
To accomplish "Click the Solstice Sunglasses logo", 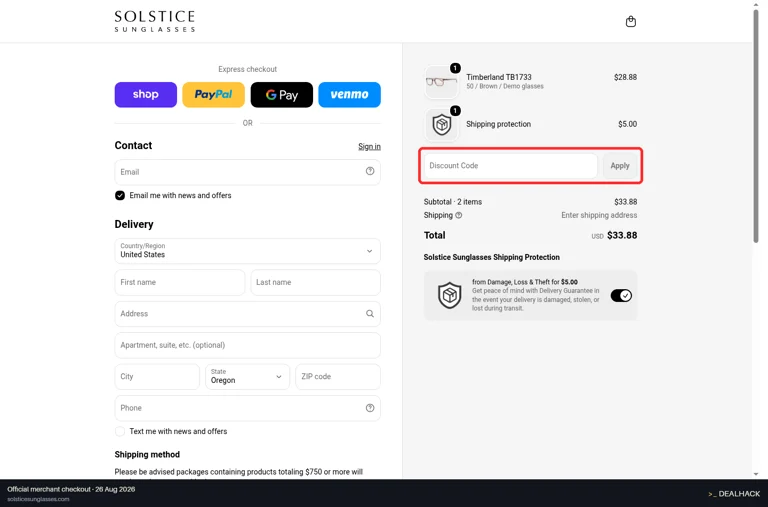I will click(155, 22).
